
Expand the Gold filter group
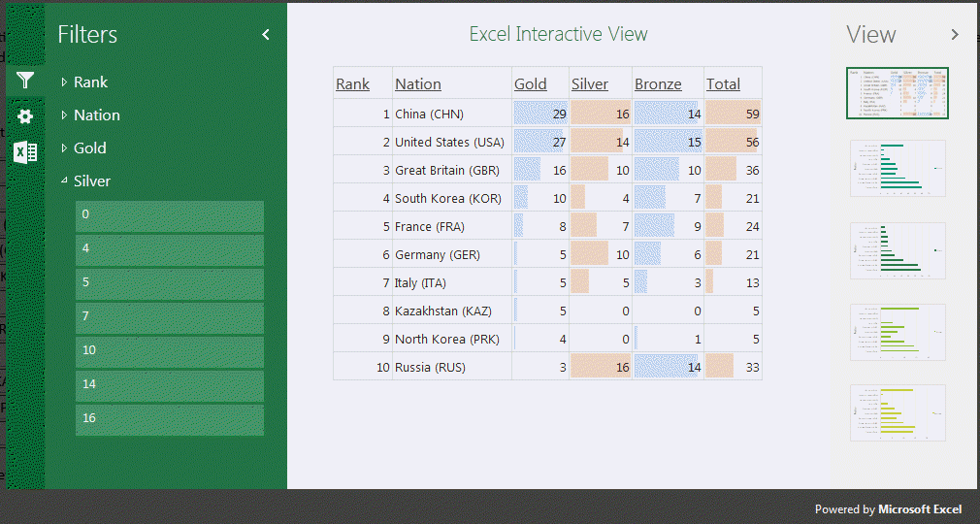pyautogui.click(x=89, y=148)
